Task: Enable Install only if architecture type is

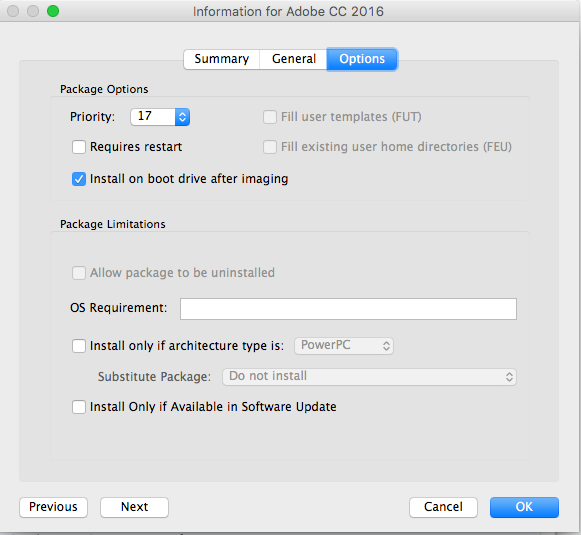Action: point(79,346)
